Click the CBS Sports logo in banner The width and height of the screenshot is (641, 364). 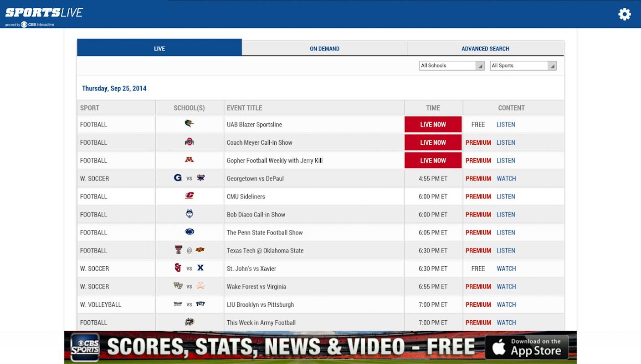coord(85,348)
